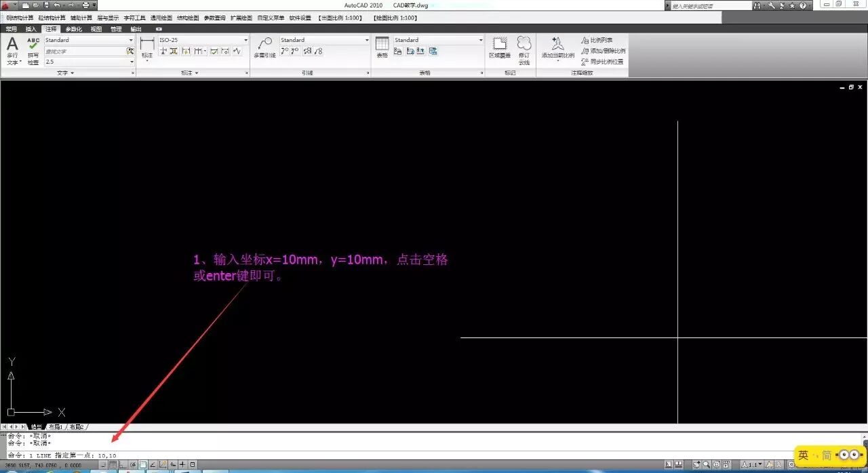Screen dimensions: 868x473
Task: Switch to the 常用 ribbon tab
Action: coord(11,29)
